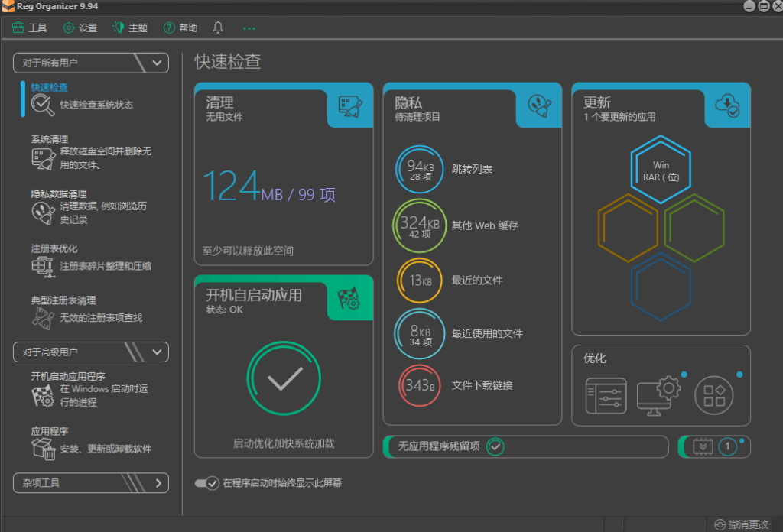Click the green check next to 无应用程序残留项

tap(495, 446)
